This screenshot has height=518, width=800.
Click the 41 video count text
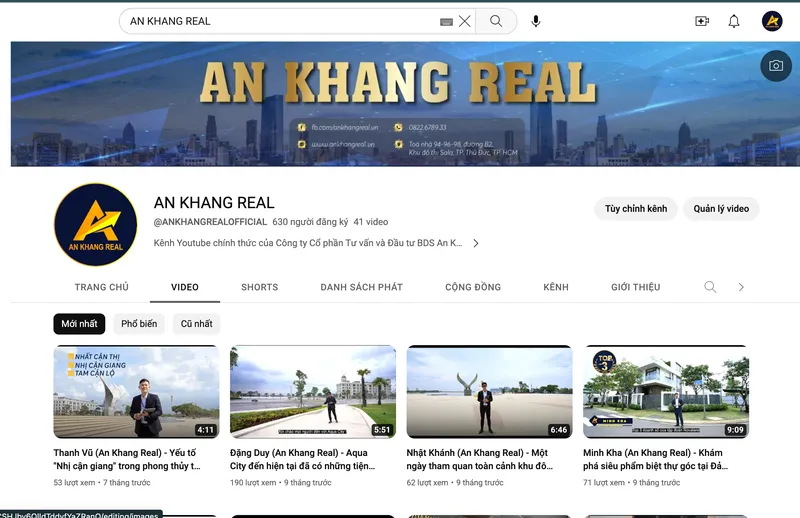tap(371, 222)
